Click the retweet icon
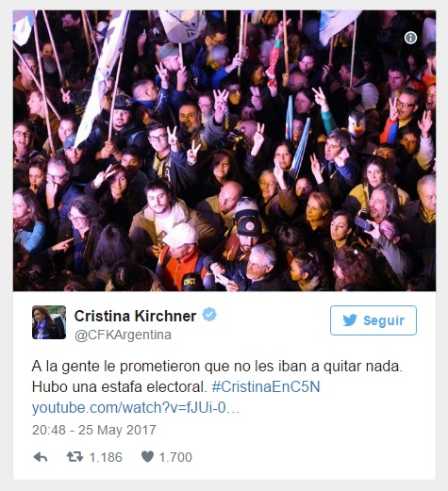448x491 pixels. [x=75, y=457]
